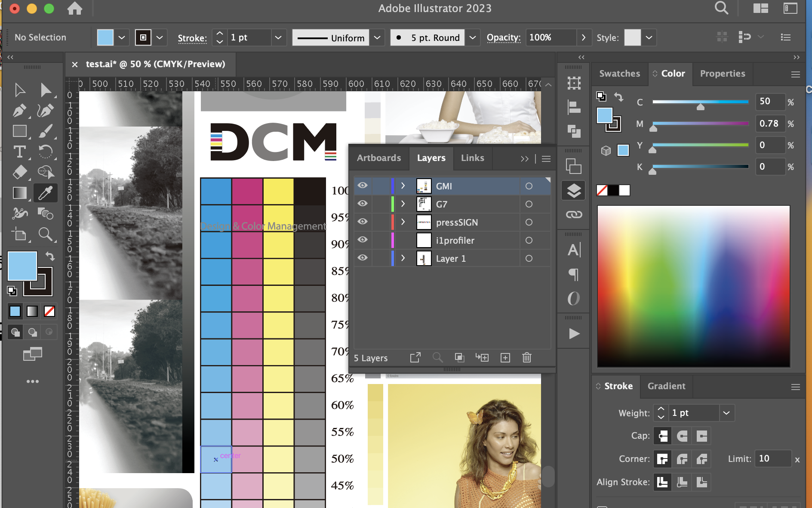Expand Layer 1 contents
Image resolution: width=812 pixels, height=508 pixels.
pos(403,258)
